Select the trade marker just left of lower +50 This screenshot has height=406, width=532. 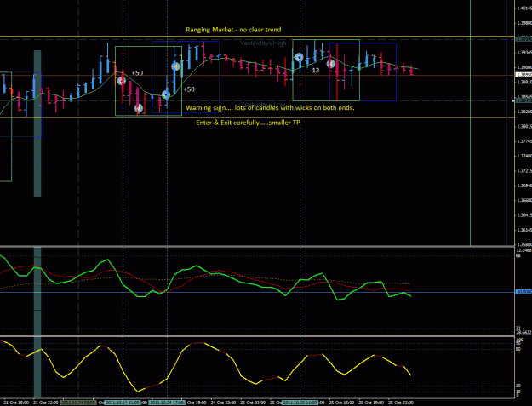(x=166, y=94)
